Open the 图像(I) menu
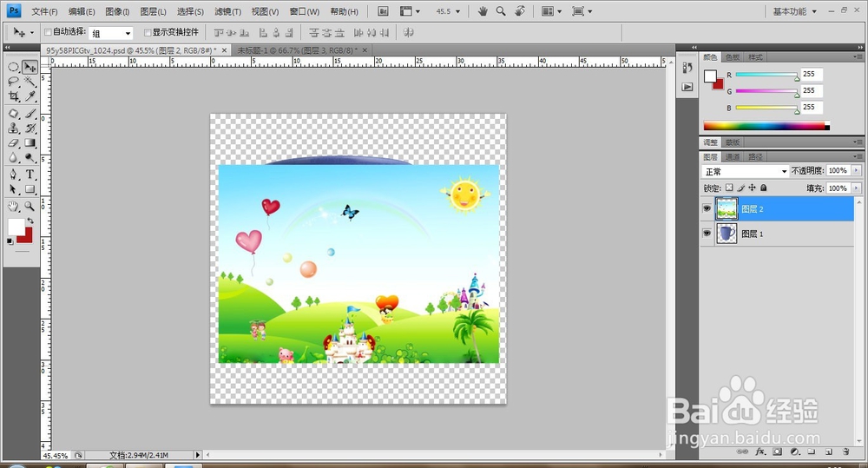 117,11
